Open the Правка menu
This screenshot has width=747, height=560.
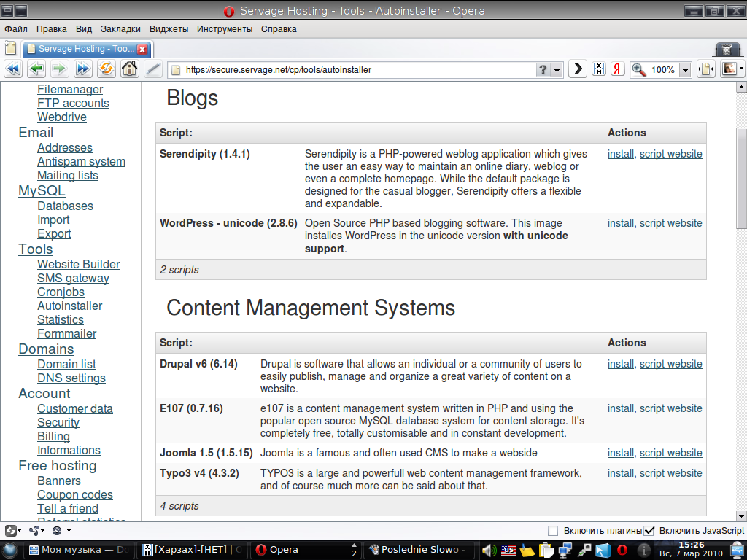[52, 29]
